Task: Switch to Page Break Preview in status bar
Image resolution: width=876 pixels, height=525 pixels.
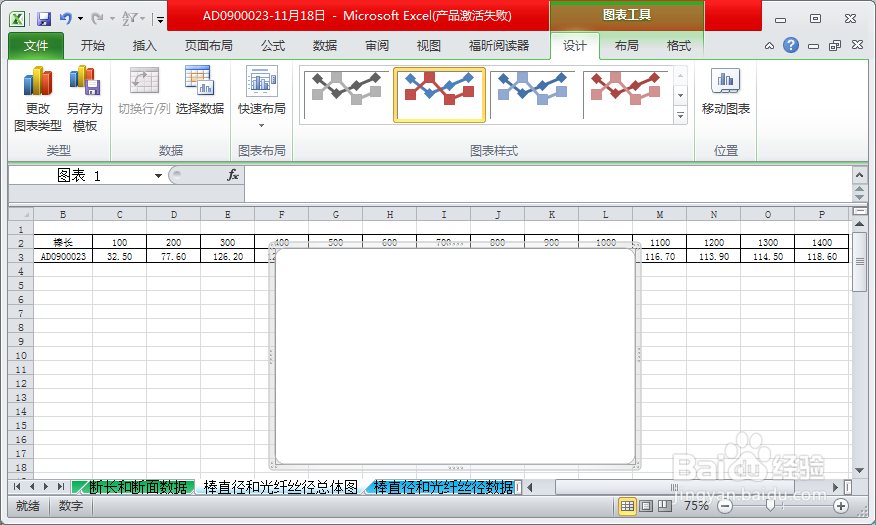Action: 665,506
